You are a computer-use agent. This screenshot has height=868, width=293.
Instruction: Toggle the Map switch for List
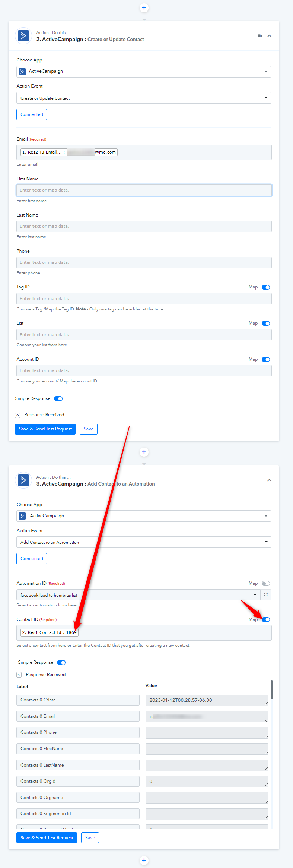[x=266, y=323]
